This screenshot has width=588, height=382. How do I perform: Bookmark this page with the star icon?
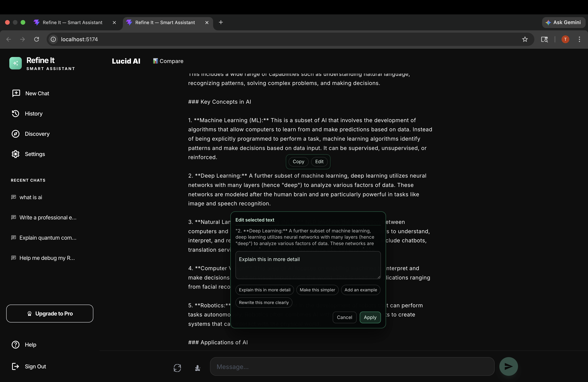[525, 39]
